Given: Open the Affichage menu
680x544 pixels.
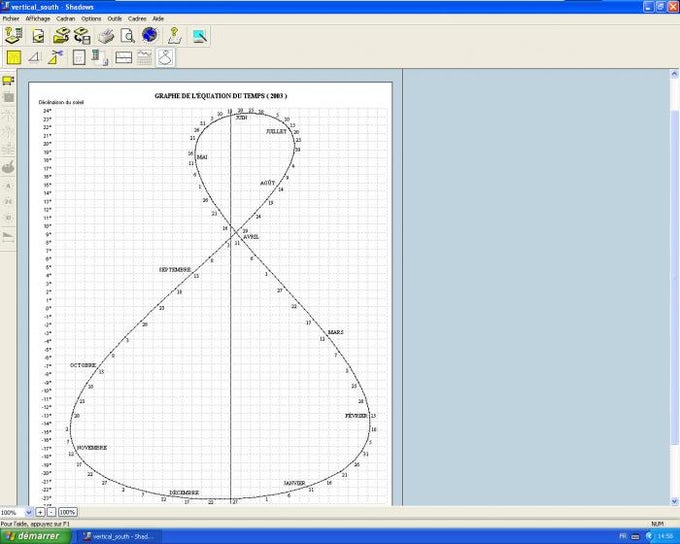Looking at the screenshot, I should (38, 19).
